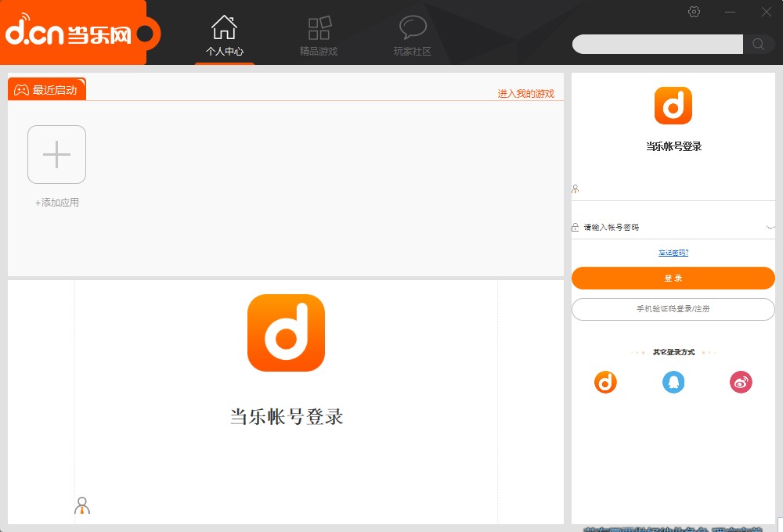The image size is (783, 532).
Task: Click the user icon in lower panel
Action: click(82, 505)
